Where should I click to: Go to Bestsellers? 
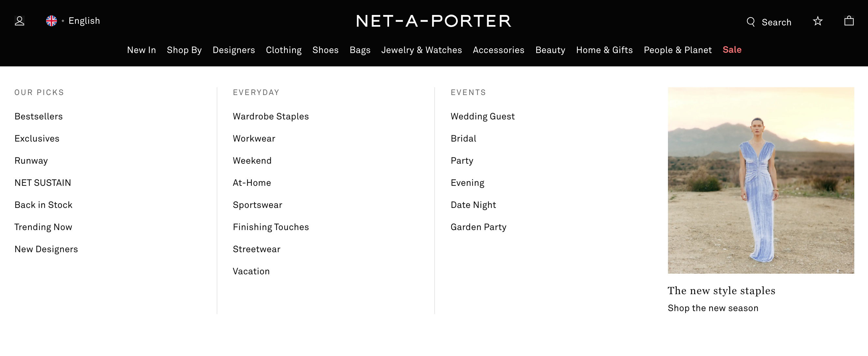tap(38, 116)
